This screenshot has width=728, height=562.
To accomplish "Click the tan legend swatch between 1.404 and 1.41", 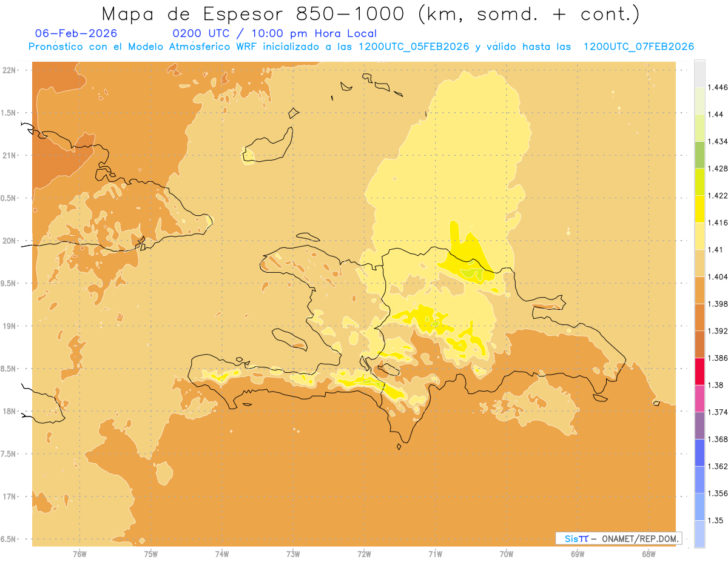I will click(699, 263).
